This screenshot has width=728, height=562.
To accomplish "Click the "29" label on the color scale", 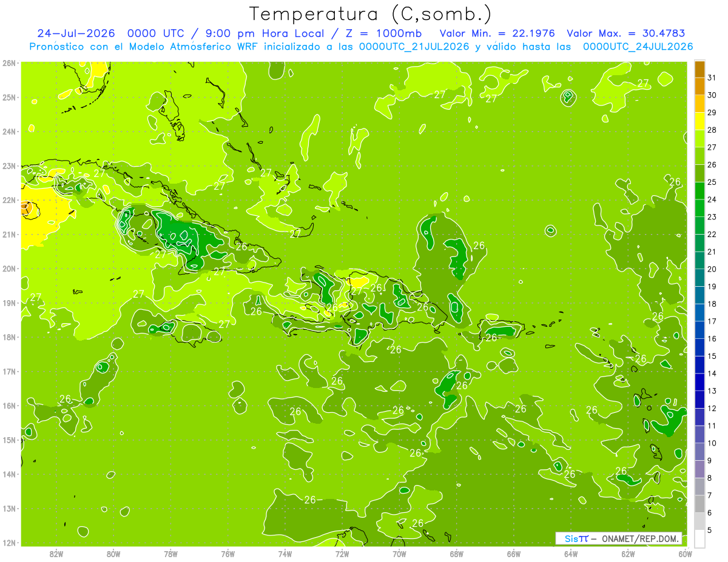I will point(712,113).
